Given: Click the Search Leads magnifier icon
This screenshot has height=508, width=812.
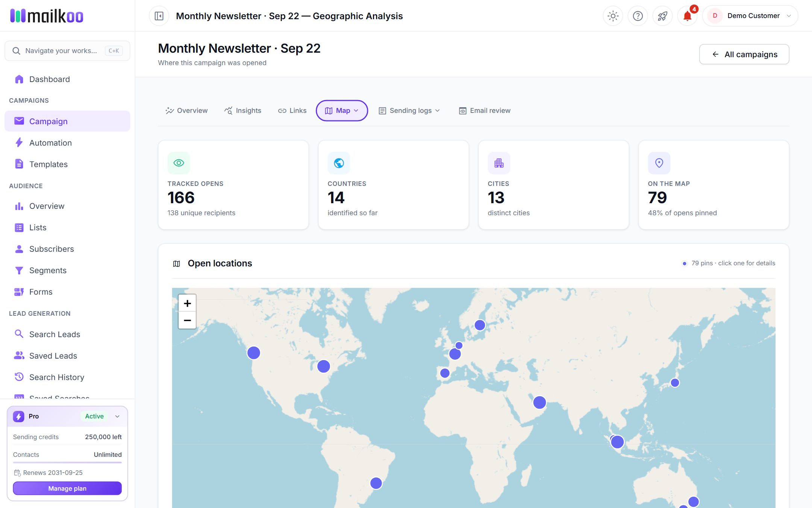Looking at the screenshot, I should click(19, 334).
